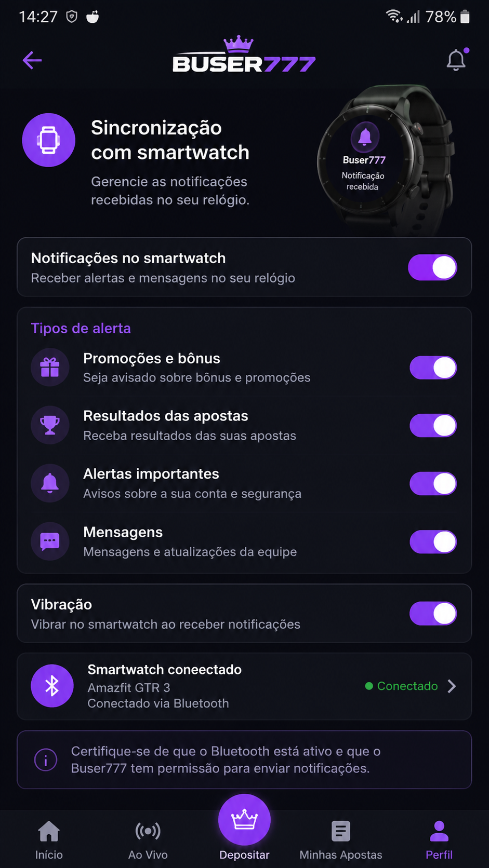Open Ao Vivo tab
The height and width of the screenshot is (868, 489).
148,840
